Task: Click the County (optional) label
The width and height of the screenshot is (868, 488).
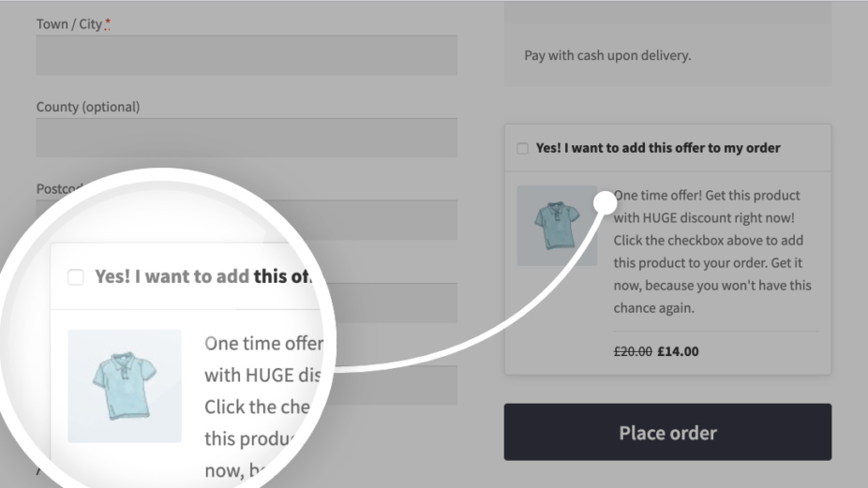Action: click(x=88, y=106)
